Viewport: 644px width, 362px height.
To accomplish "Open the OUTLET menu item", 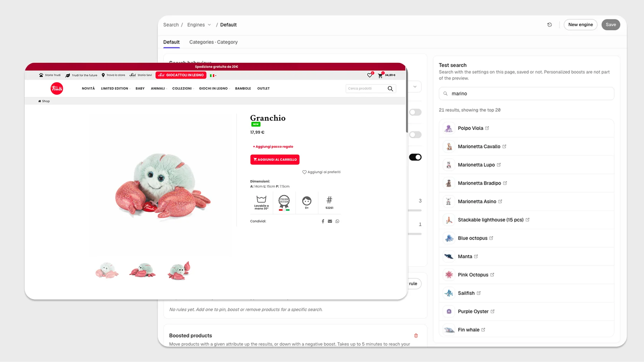I will 263,88.
